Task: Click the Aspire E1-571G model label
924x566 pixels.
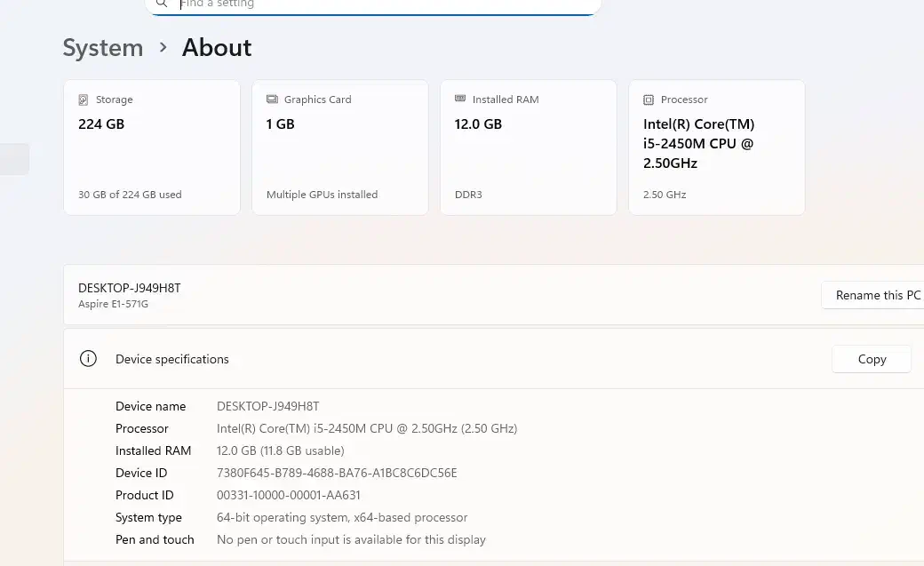Action: coord(113,304)
